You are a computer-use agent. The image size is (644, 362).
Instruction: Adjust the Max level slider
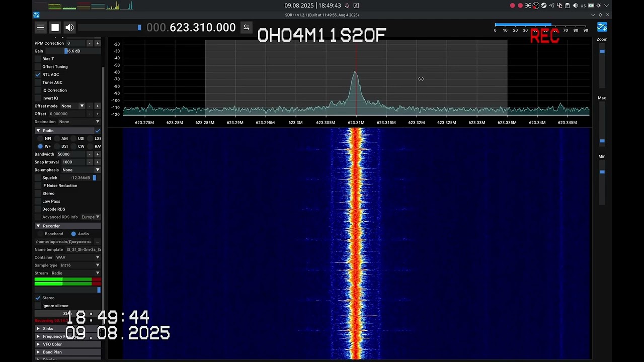click(602, 124)
